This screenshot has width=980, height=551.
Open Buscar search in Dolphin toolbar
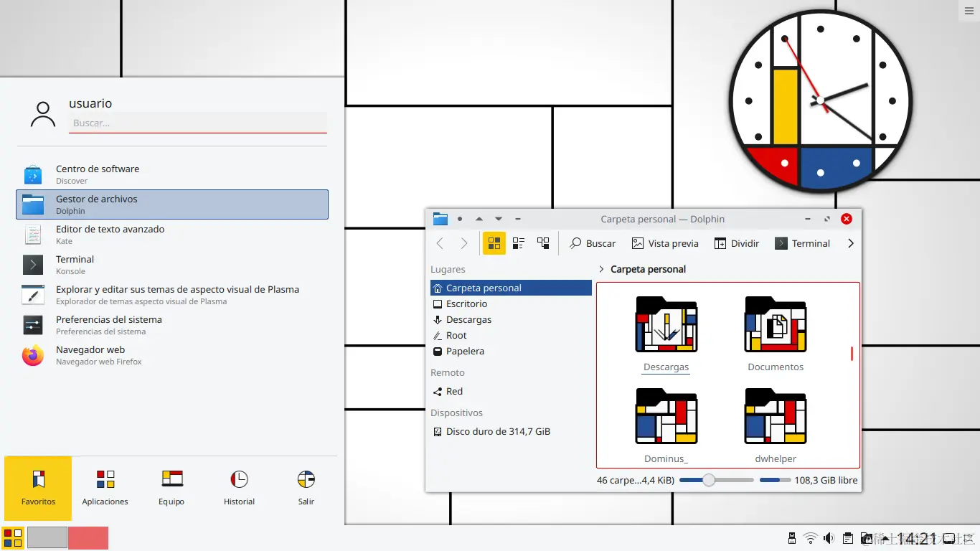pyautogui.click(x=593, y=243)
